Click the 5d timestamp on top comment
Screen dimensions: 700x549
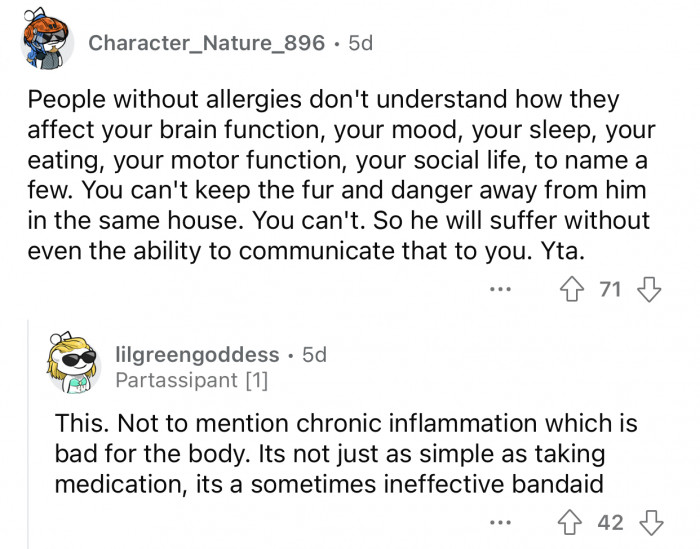[x=360, y=43]
